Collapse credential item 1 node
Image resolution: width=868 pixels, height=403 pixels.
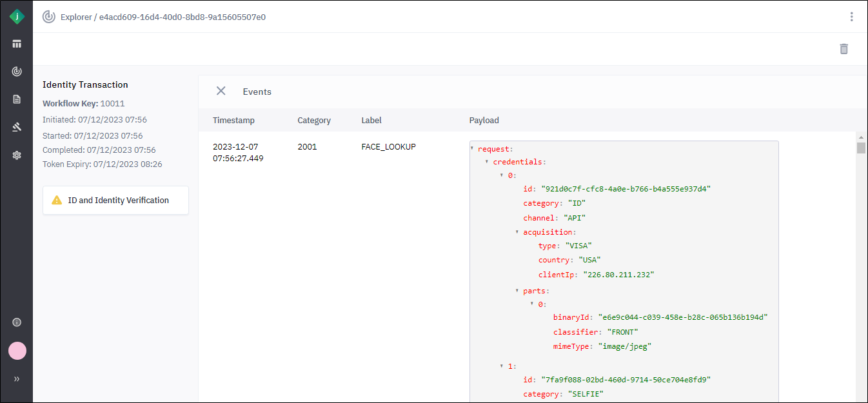pos(502,366)
